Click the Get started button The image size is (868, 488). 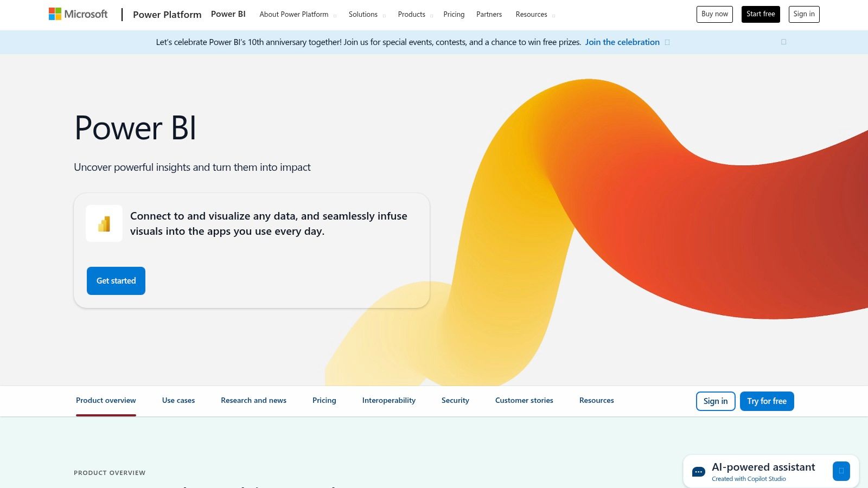point(116,280)
